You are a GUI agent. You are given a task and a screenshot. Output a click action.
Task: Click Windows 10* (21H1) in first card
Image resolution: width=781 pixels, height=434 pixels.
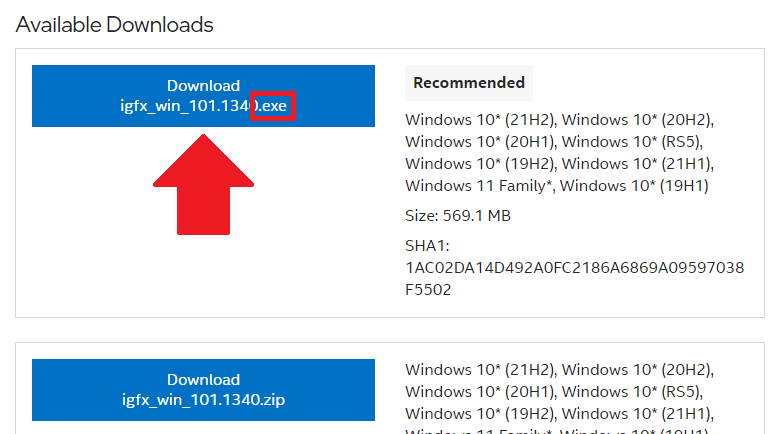pos(638,164)
